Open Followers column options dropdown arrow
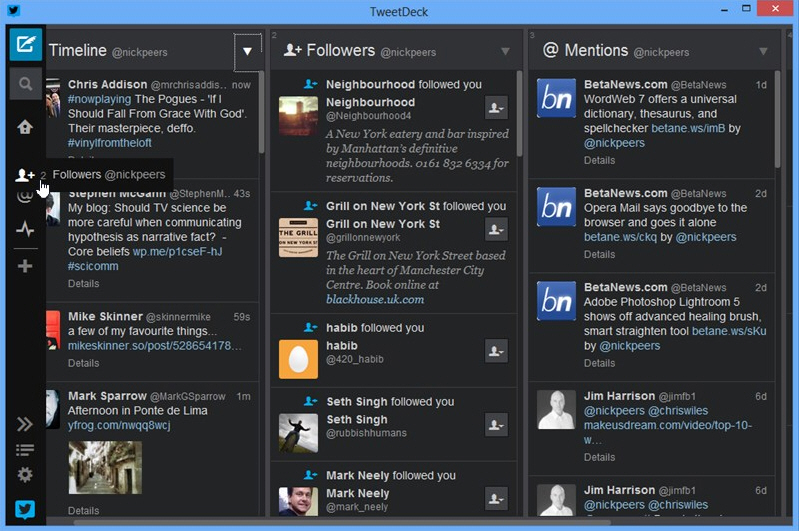The image size is (799, 531). coord(505,51)
